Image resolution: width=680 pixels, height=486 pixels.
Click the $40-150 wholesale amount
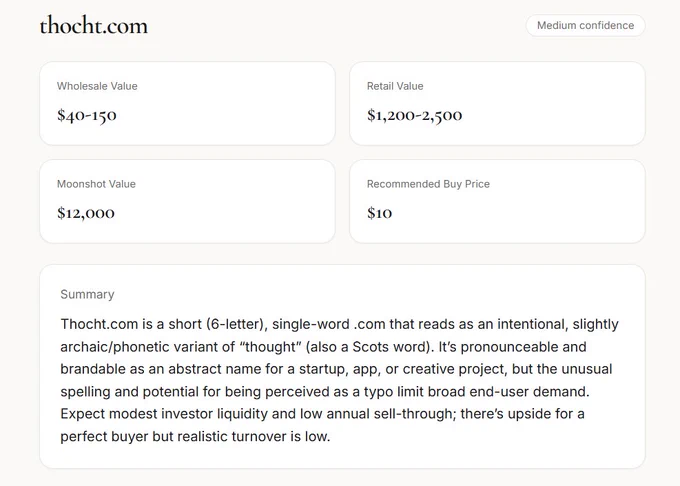click(87, 115)
